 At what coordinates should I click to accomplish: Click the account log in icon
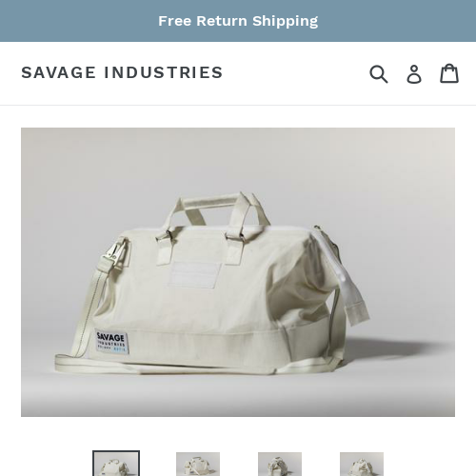pos(414,74)
